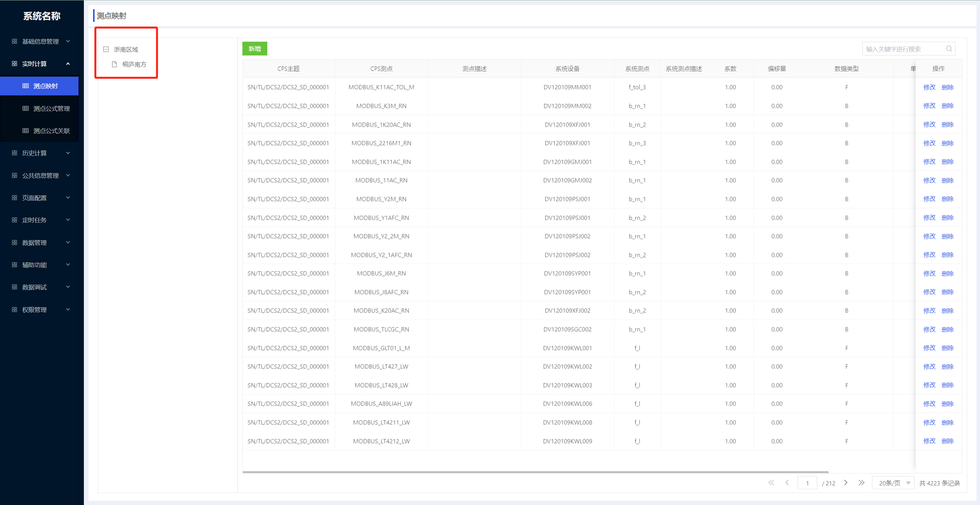Image resolution: width=980 pixels, height=505 pixels.
Task: Click the 系统设备 column header
Action: pyautogui.click(x=568, y=69)
